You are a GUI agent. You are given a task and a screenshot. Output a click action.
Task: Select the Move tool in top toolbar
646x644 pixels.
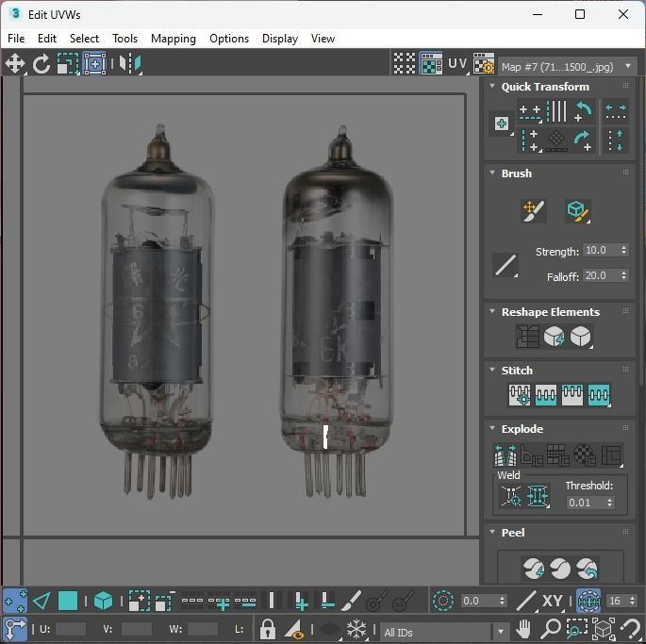[x=15, y=64]
